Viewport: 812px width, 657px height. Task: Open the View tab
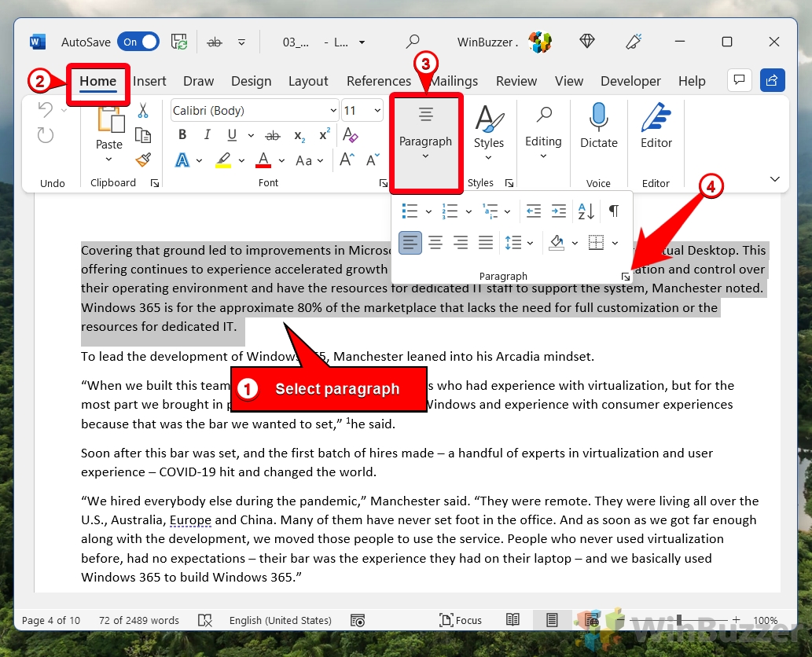point(569,81)
